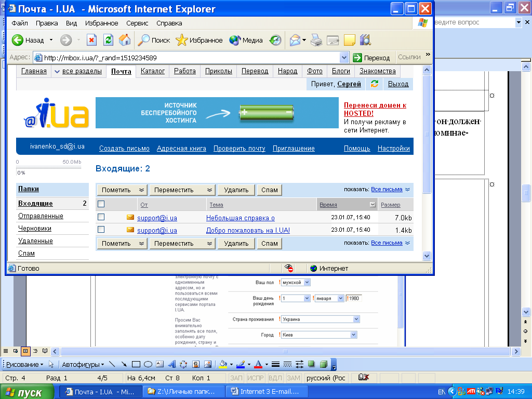The height and width of the screenshot is (399, 532).
Task: Open the Отправленные folder
Action: coord(41,216)
